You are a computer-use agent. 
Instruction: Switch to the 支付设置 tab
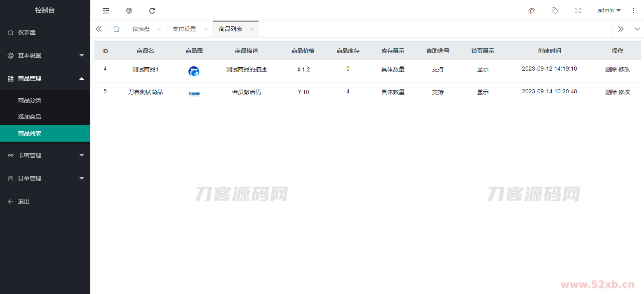coord(184,29)
